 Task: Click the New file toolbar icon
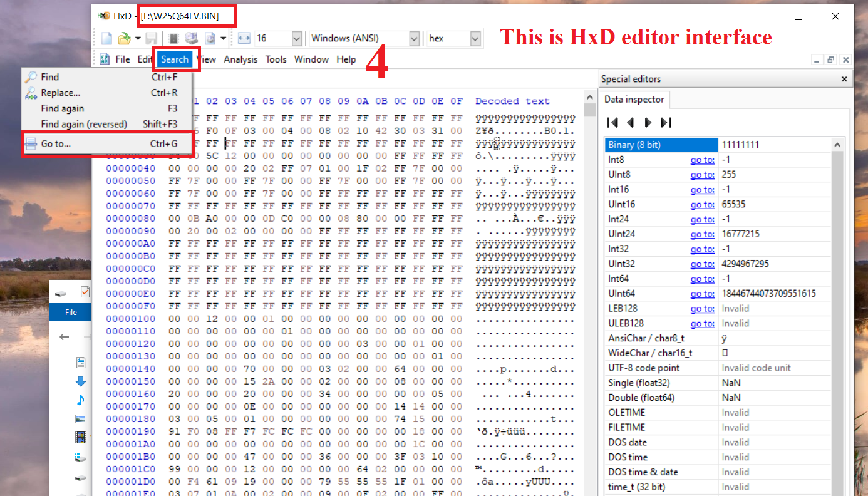click(107, 39)
